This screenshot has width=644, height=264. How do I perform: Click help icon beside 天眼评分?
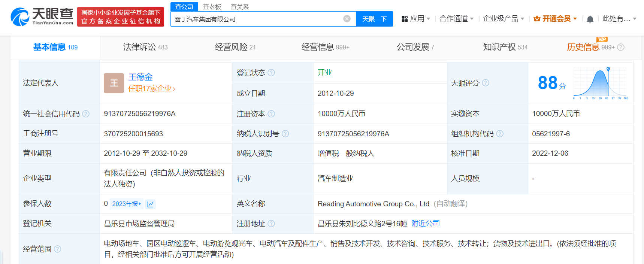coord(486,83)
